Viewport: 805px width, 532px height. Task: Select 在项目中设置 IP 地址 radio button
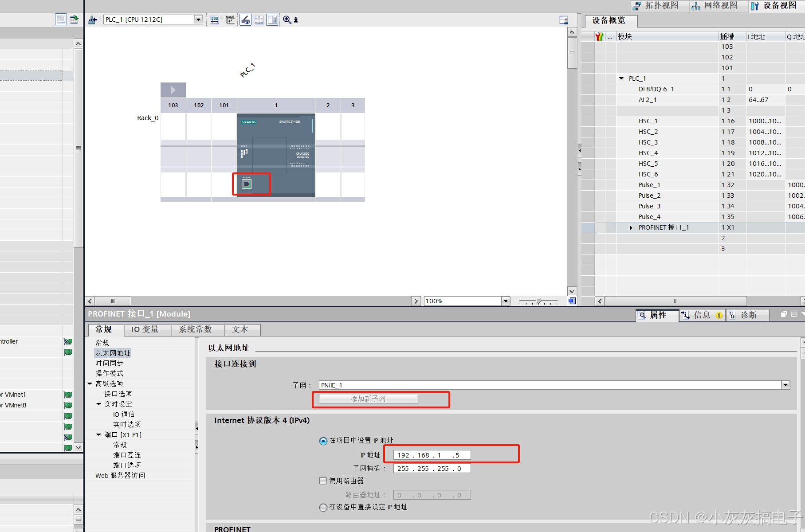point(323,441)
